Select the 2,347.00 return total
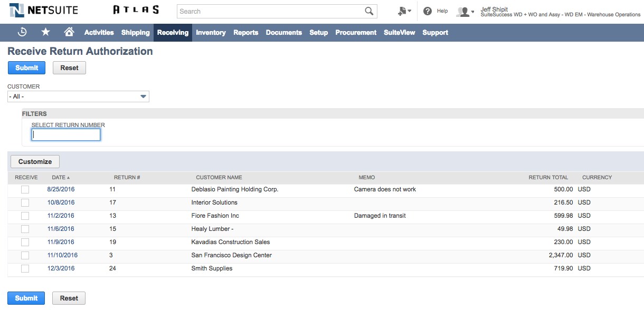The image size is (644, 310). pos(561,255)
